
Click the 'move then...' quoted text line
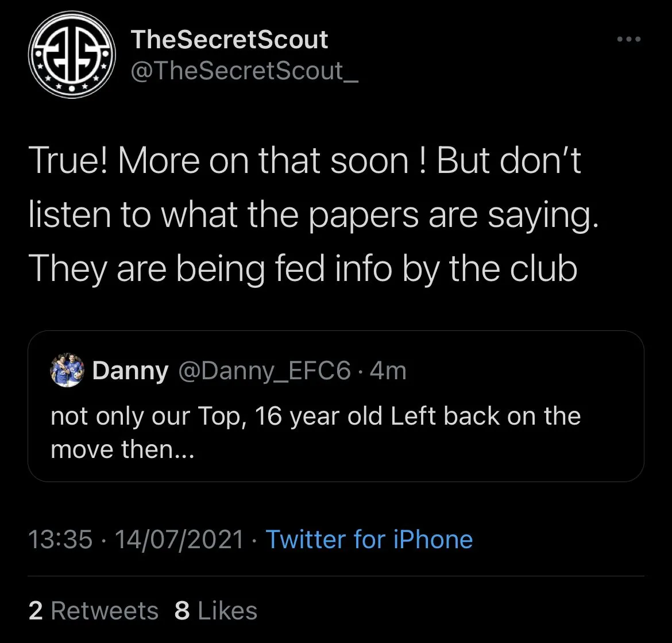point(122,450)
